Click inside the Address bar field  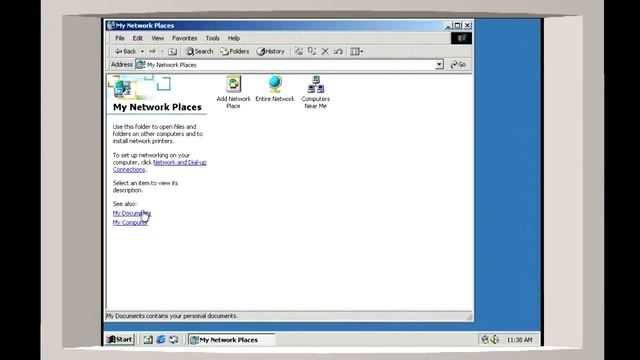(x=289, y=64)
